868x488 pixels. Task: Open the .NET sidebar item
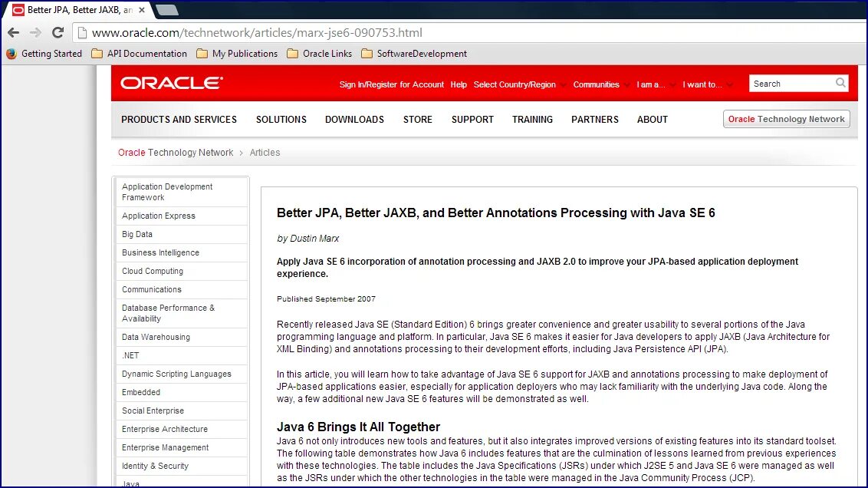[182, 355]
